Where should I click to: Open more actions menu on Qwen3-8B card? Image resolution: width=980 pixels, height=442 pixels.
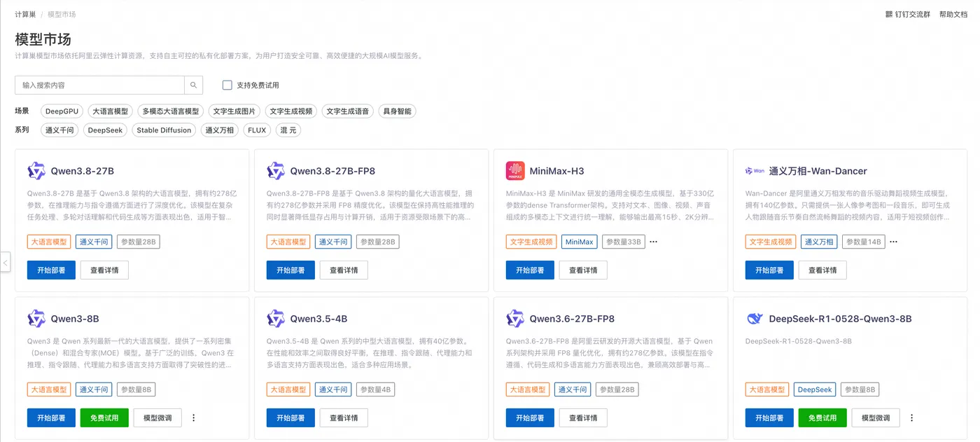click(194, 418)
